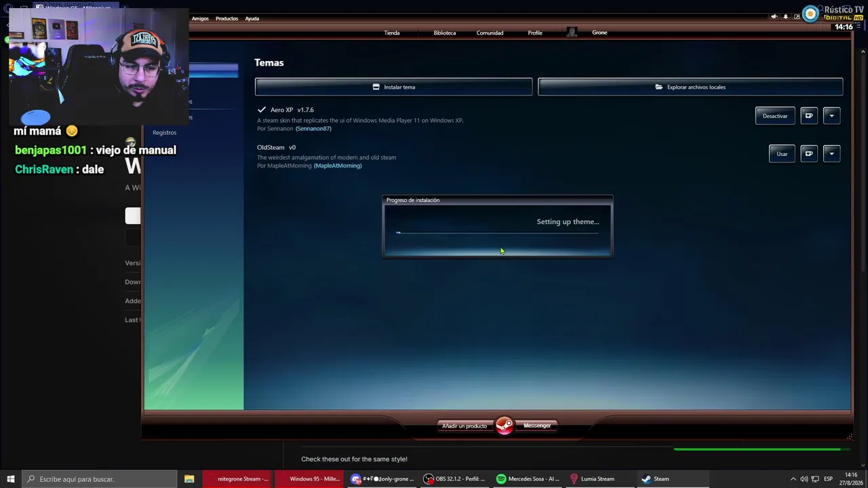868x488 pixels.
Task: Click Desactivar for Aero XP theme
Action: 775,116
